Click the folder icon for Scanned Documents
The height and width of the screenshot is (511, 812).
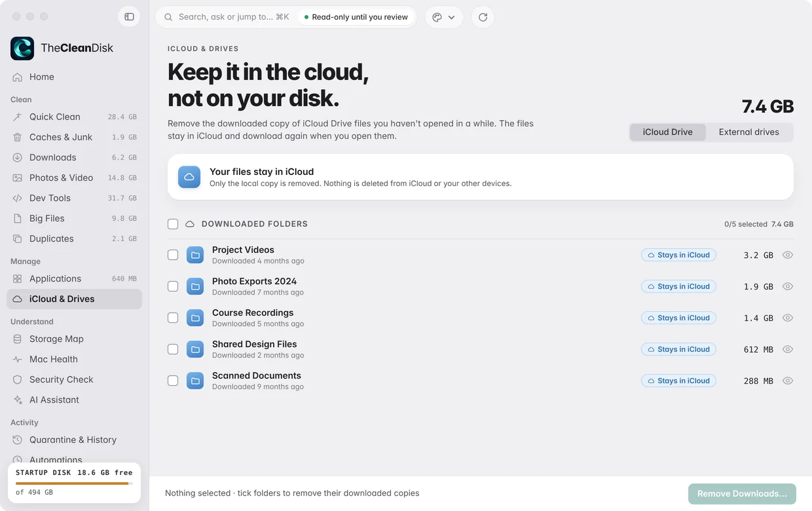coord(195,381)
